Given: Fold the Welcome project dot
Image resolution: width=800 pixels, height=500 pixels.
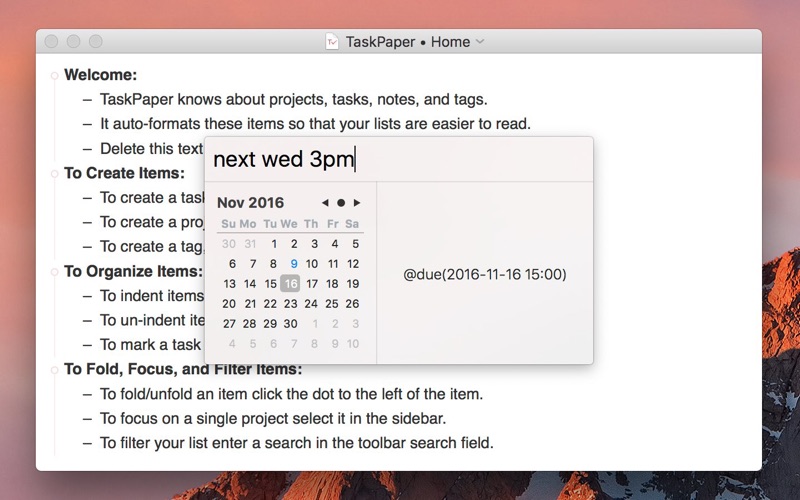Looking at the screenshot, I should click(x=55, y=76).
